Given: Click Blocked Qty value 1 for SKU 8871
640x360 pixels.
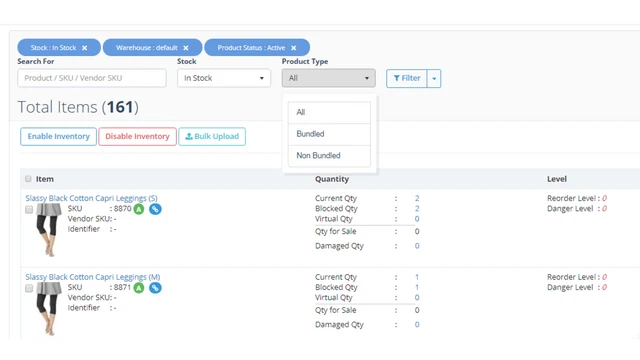Looking at the screenshot, I should coord(417,287).
